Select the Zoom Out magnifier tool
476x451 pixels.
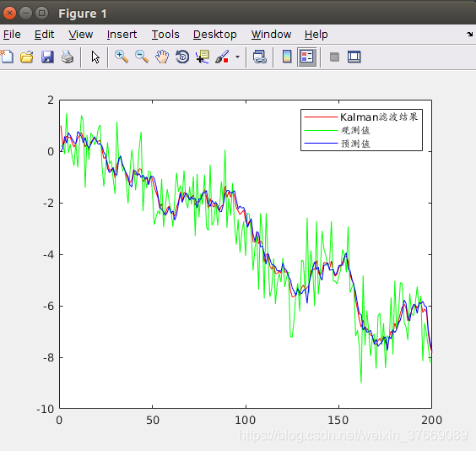(142, 57)
